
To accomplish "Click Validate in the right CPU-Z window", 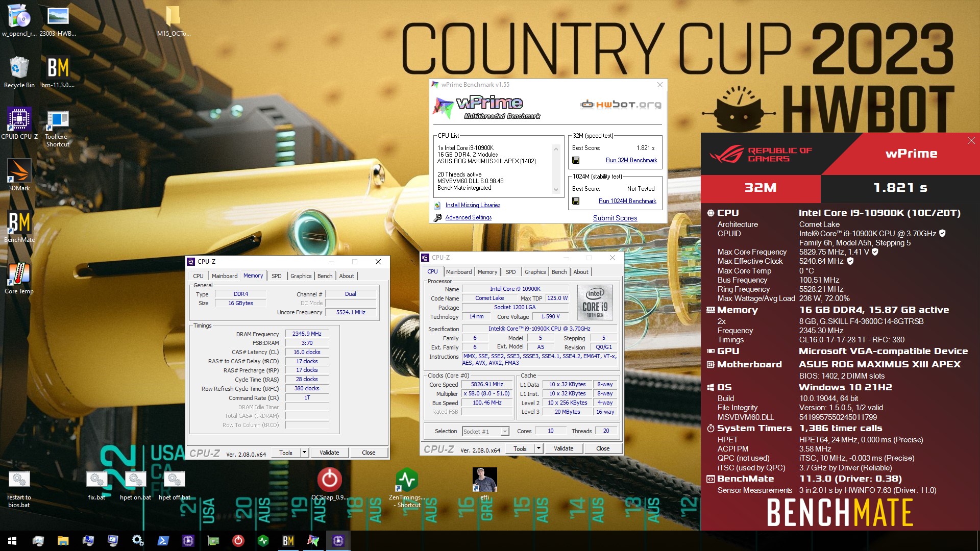I will point(563,448).
